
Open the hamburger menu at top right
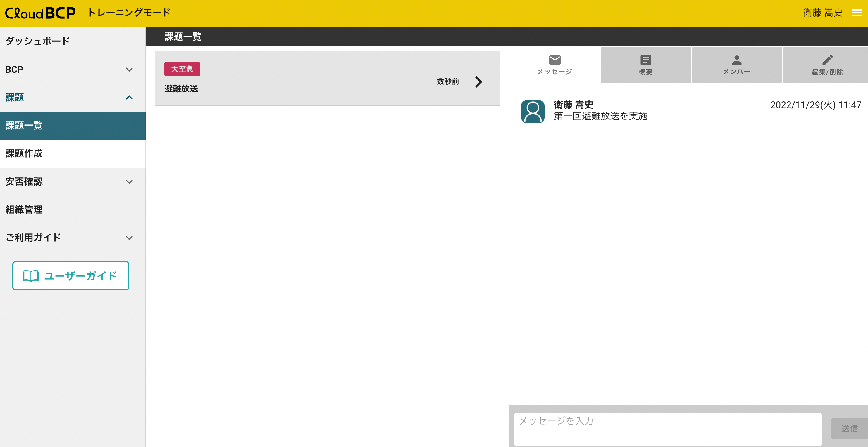[857, 13]
